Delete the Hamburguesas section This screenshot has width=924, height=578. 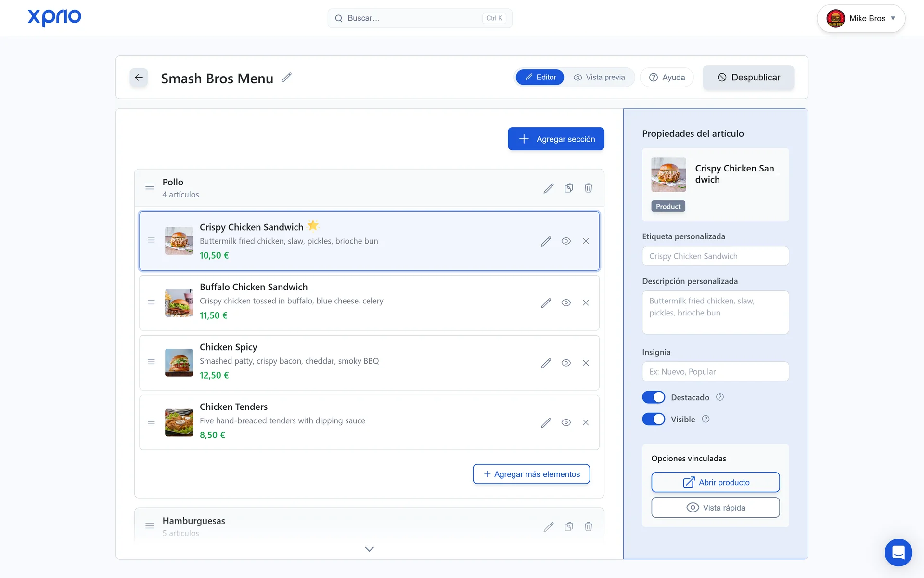(588, 527)
